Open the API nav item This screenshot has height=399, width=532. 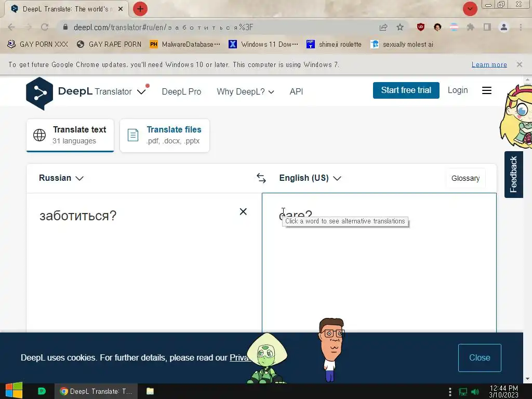pyautogui.click(x=296, y=91)
